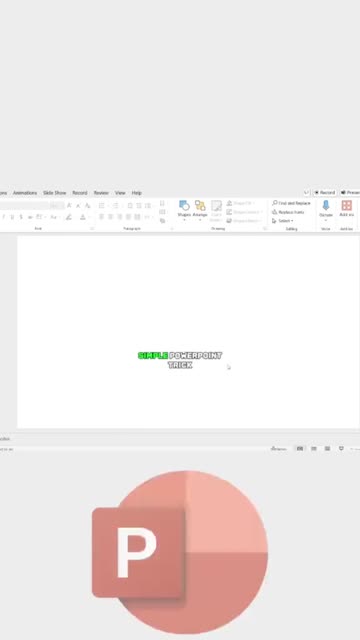This screenshot has width=360, height=640.
Task: Click the font color letter icon
Action: click(83, 217)
